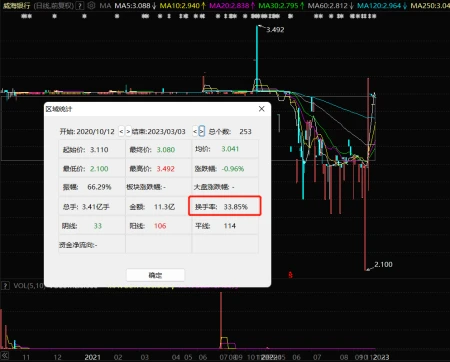The height and width of the screenshot is (362, 450).
Task: Select the average price value 3.041
Action: (230, 149)
